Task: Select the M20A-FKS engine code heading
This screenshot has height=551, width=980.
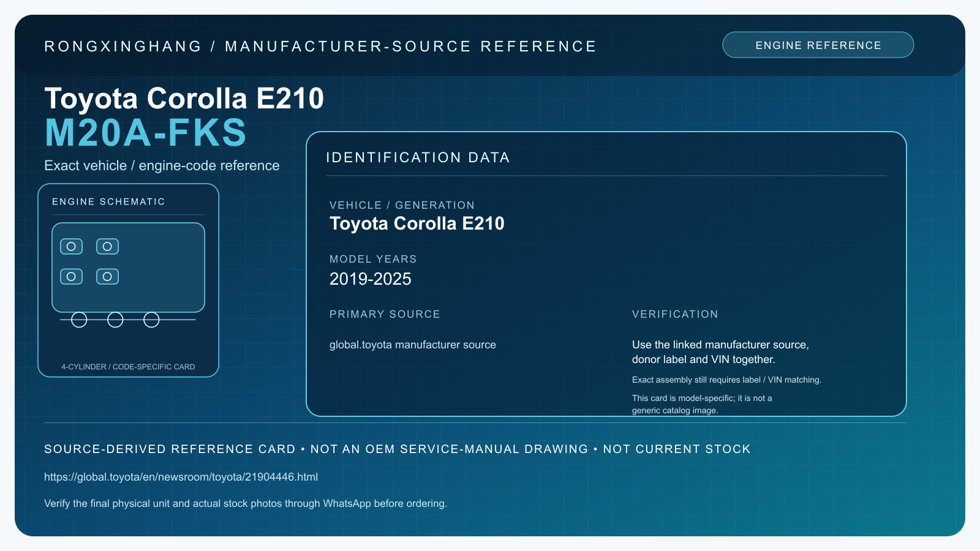Action: click(146, 133)
